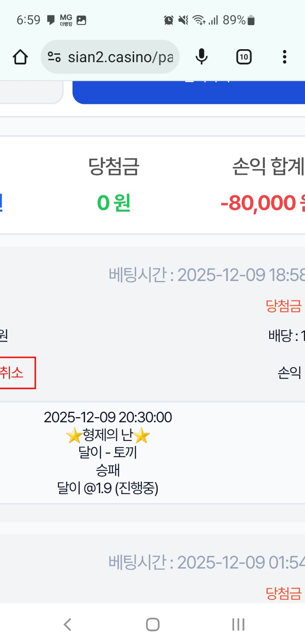Tap the recent apps navigation button

click(238, 624)
